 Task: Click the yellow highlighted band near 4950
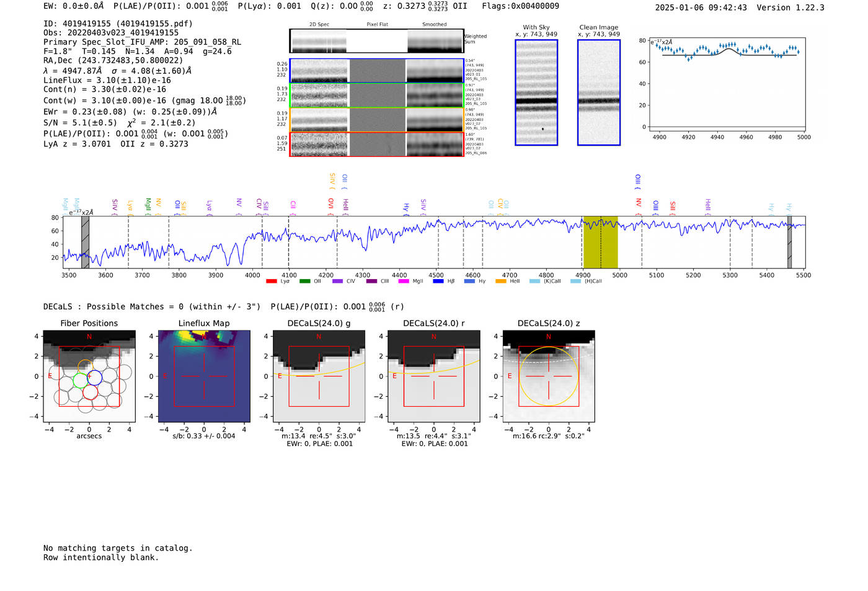(x=600, y=242)
